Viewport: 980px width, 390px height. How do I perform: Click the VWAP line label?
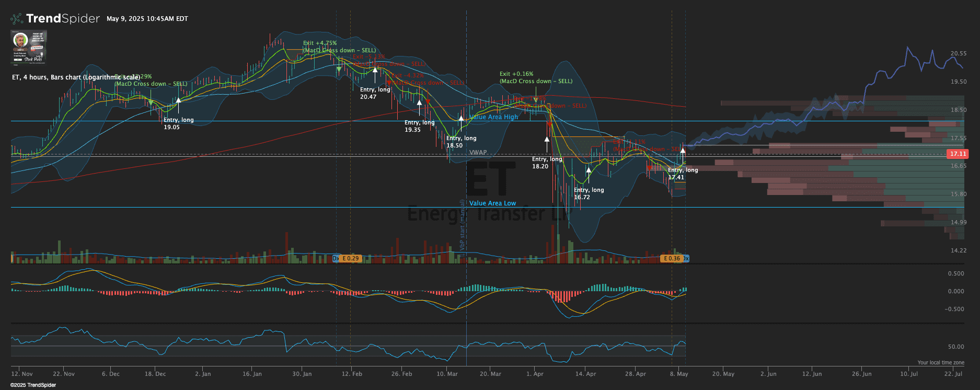click(x=478, y=153)
